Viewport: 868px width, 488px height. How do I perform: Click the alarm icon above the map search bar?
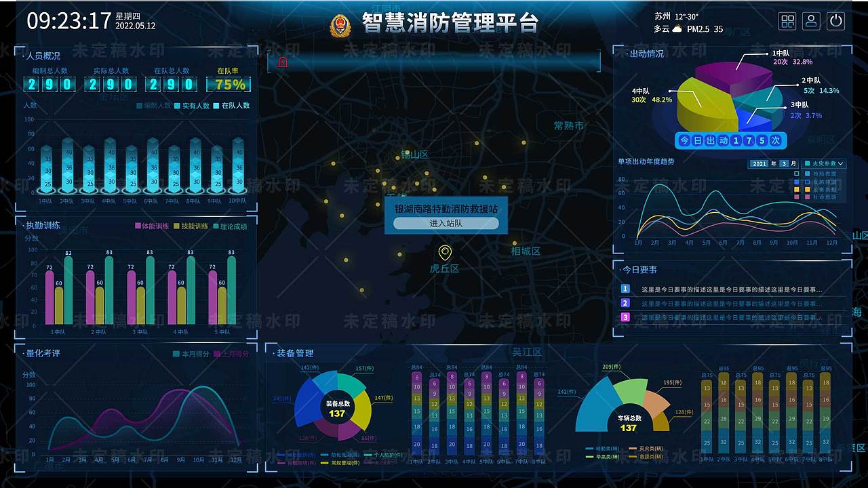pyautogui.click(x=283, y=61)
